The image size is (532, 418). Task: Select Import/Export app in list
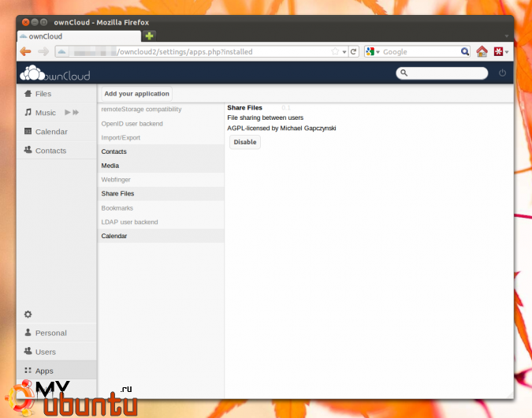coord(161,137)
